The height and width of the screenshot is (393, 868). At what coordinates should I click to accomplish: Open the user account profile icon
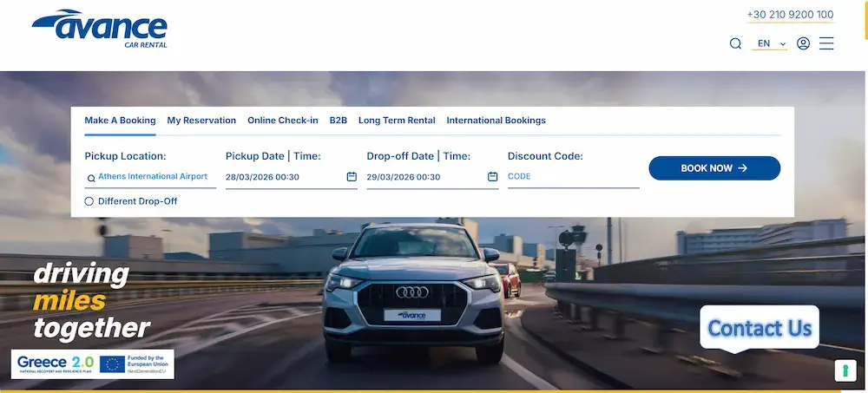pyautogui.click(x=803, y=43)
